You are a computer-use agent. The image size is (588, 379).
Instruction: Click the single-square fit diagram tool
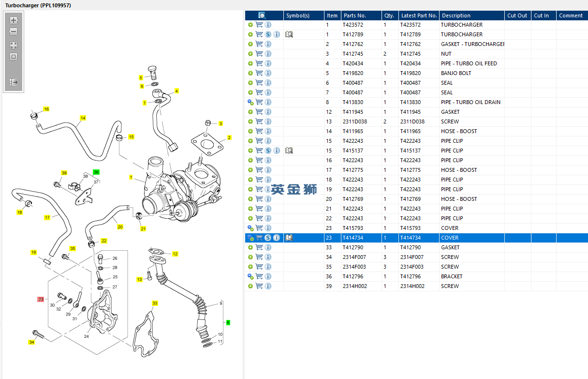pyautogui.click(x=14, y=57)
